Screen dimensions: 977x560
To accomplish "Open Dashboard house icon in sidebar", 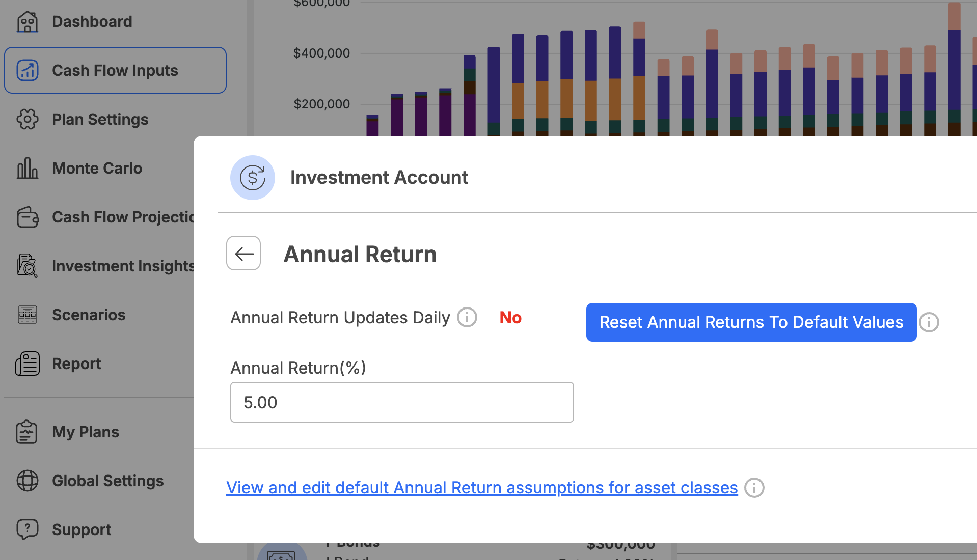I will coord(28,21).
